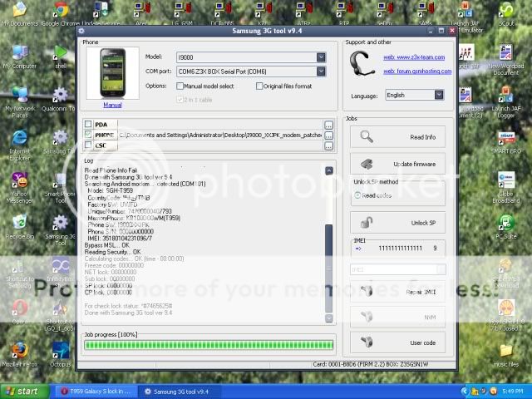Follow the www.z3x-team.com web link
The height and width of the screenshot is (399, 532).
click(413, 57)
